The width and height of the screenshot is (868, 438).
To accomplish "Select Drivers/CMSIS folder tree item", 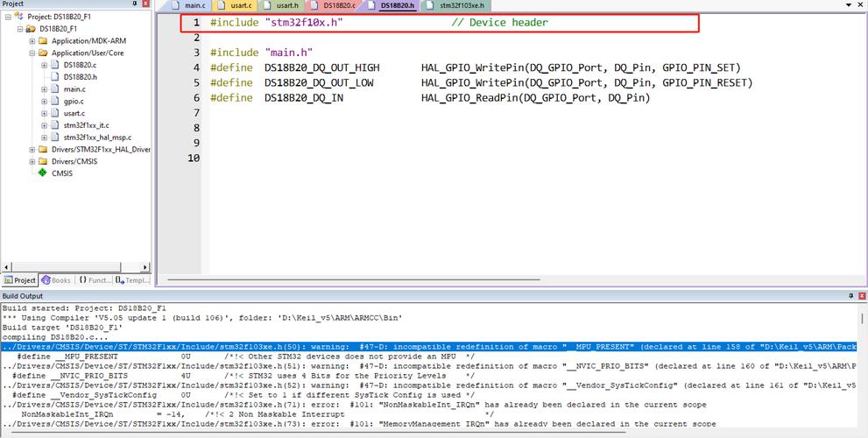I will click(x=74, y=162).
